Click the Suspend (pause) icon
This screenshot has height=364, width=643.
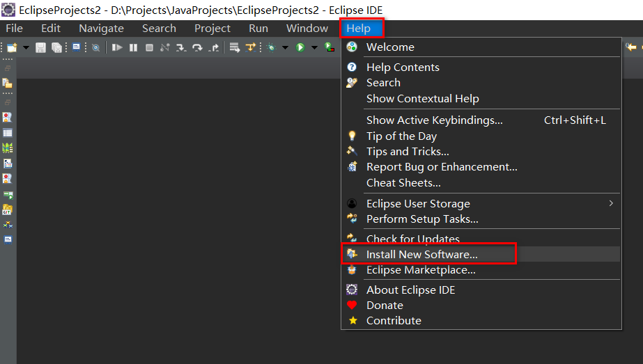pos(133,47)
